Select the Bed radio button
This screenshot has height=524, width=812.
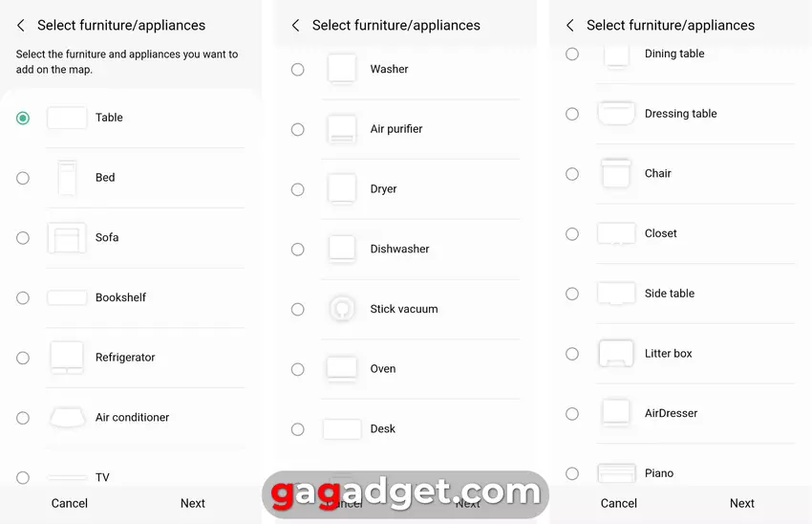[23, 178]
